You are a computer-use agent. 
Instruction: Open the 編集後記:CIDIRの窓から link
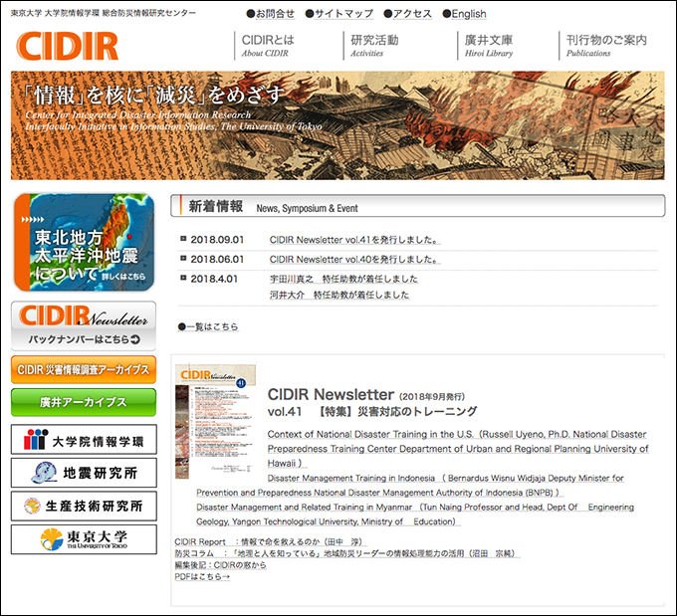point(220,565)
